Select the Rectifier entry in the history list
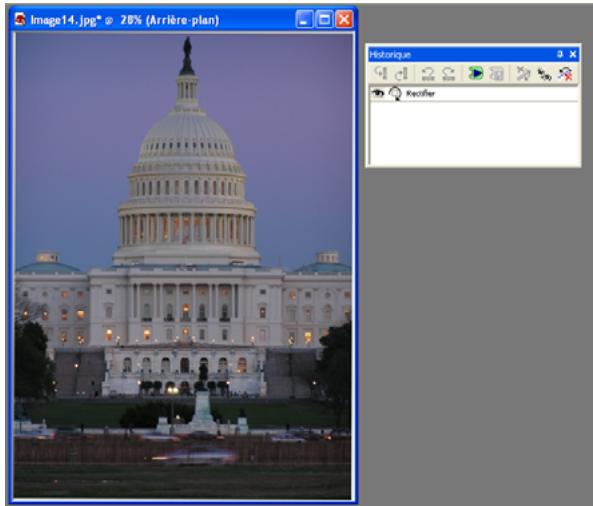The image size is (593, 506). tap(474, 93)
